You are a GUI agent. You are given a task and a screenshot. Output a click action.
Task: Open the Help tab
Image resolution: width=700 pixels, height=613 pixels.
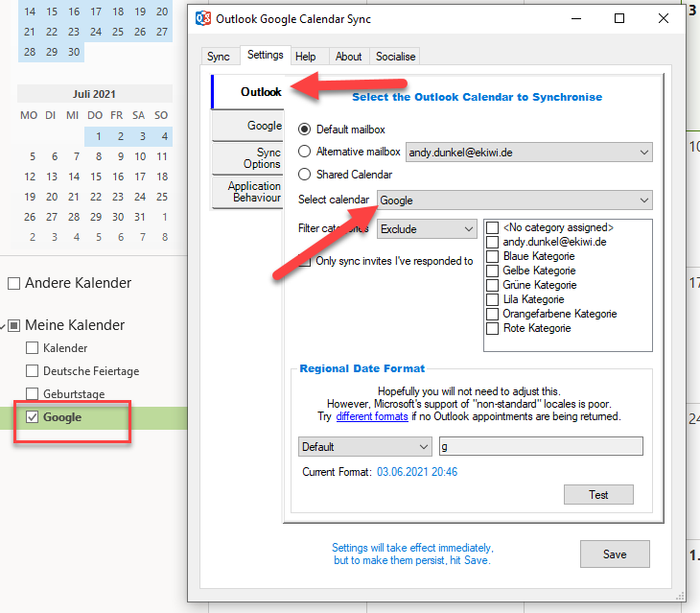pos(305,57)
